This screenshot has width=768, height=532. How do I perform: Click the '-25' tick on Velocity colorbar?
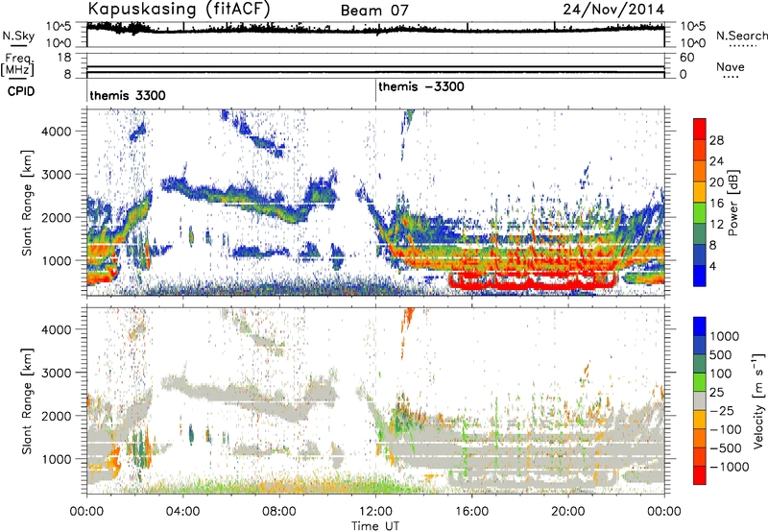click(x=722, y=411)
